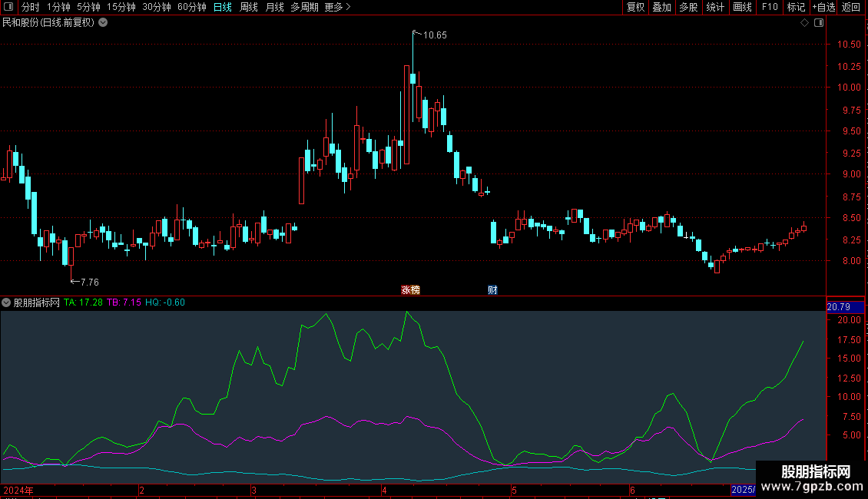This screenshot has height=499, width=868.
Task: Switch to 周线 weekly chart
Action: point(249,7)
